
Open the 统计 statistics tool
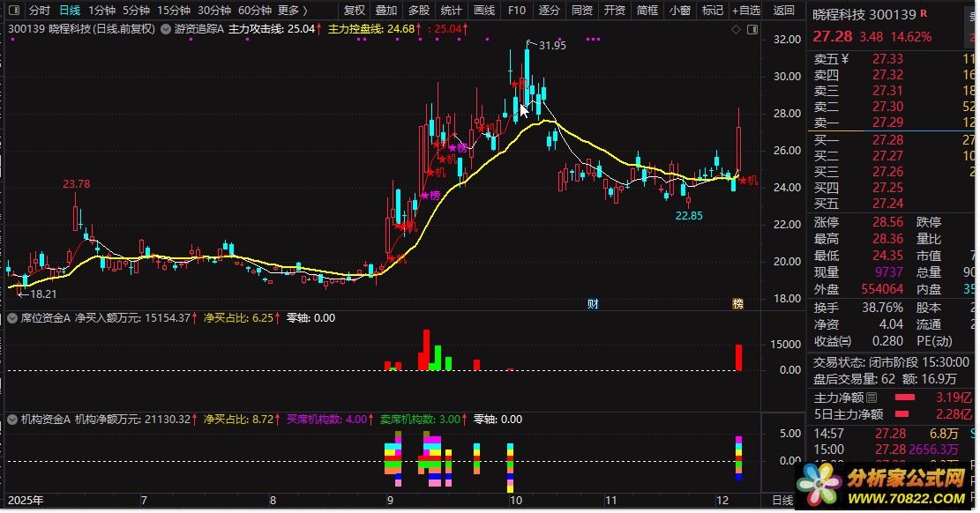(x=452, y=10)
